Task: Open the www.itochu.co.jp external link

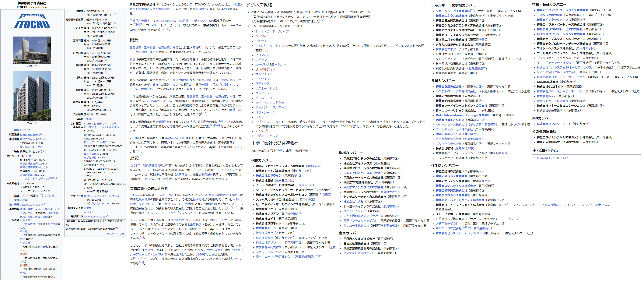Action: (95, 217)
